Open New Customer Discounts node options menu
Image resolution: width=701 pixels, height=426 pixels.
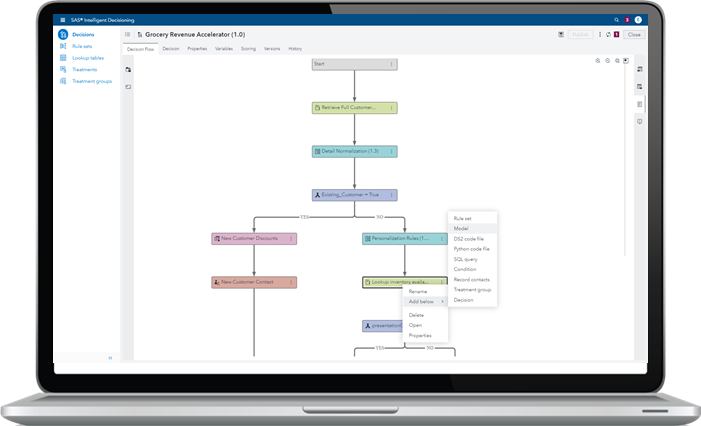[x=291, y=239]
